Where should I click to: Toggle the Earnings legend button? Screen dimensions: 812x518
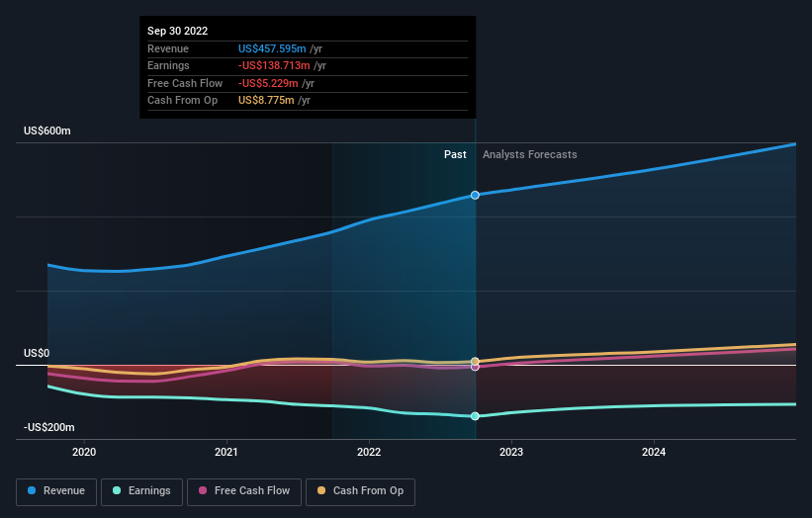(x=141, y=491)
